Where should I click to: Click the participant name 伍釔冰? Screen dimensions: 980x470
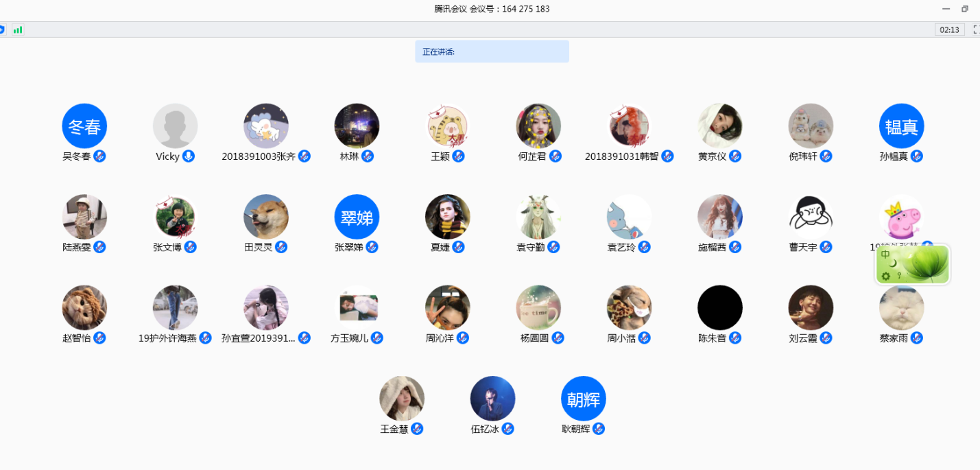(484, 429)
